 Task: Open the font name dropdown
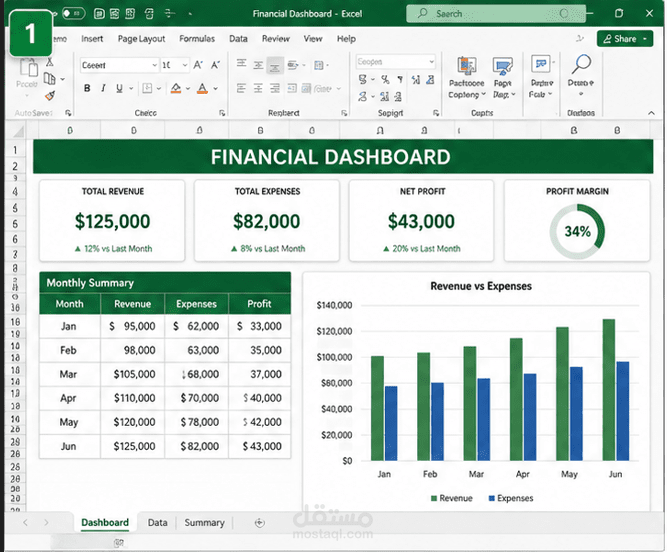pyautogui.click(x=154, y=65)
